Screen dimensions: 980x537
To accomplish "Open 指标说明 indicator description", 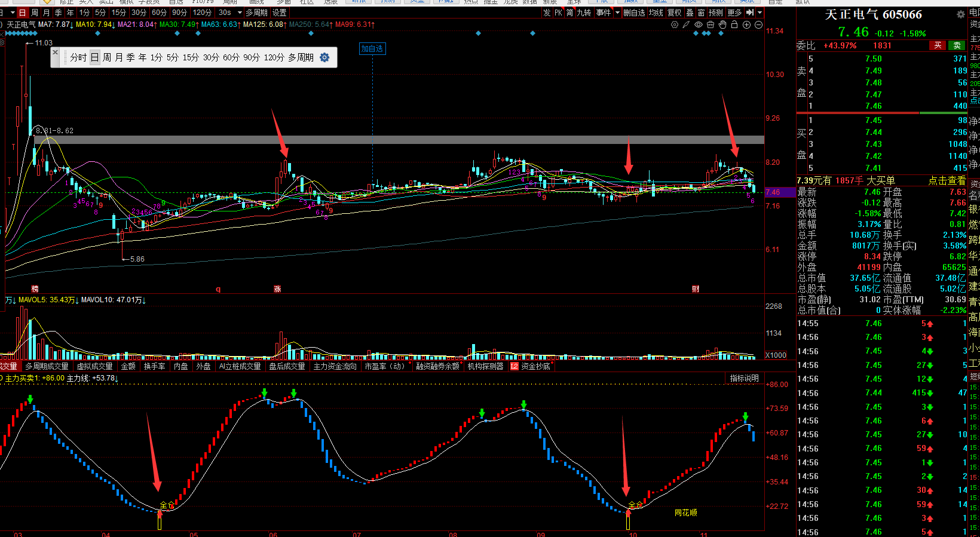I will tap(744, 378).
